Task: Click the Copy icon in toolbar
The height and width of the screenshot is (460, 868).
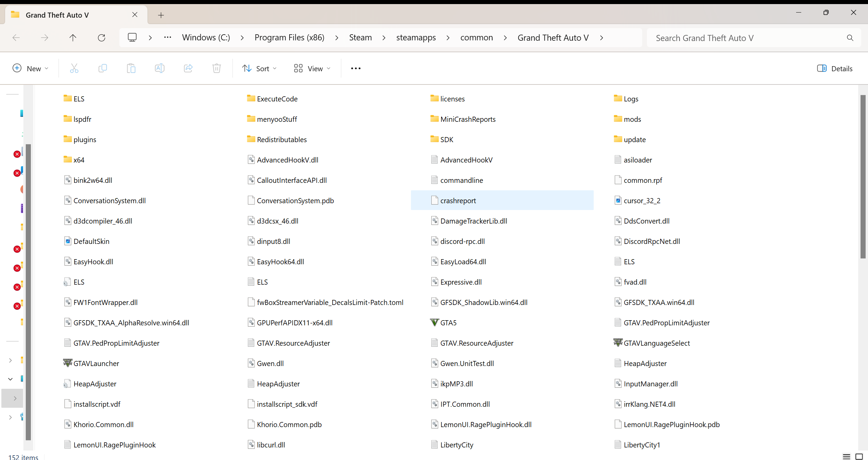Action: [102, 69]
